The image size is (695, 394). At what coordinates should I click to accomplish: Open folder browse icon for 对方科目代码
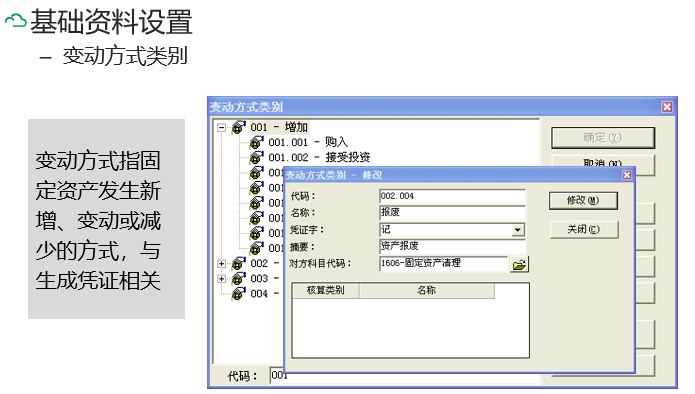[519, 265]
